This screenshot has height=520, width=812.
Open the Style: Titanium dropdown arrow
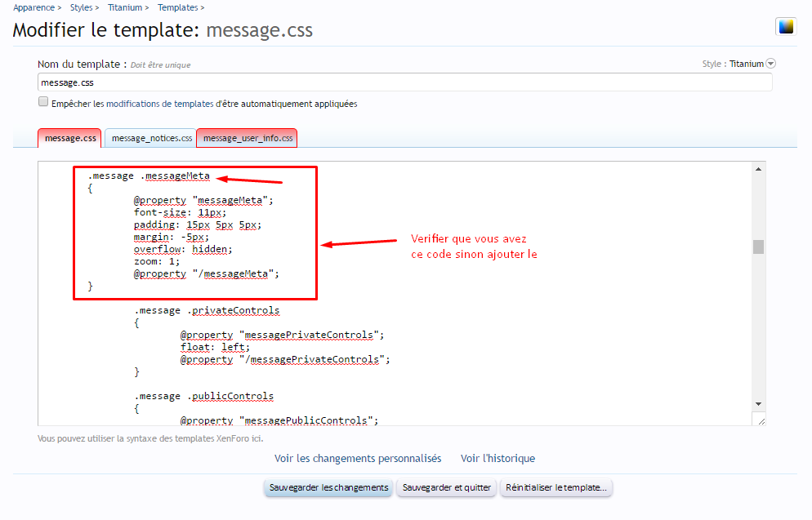[770, 64]
